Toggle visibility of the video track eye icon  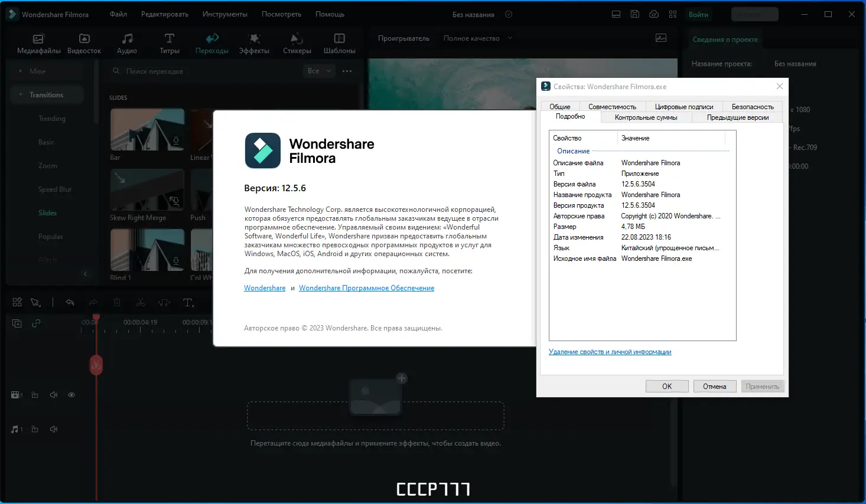(x=71, y=395)
